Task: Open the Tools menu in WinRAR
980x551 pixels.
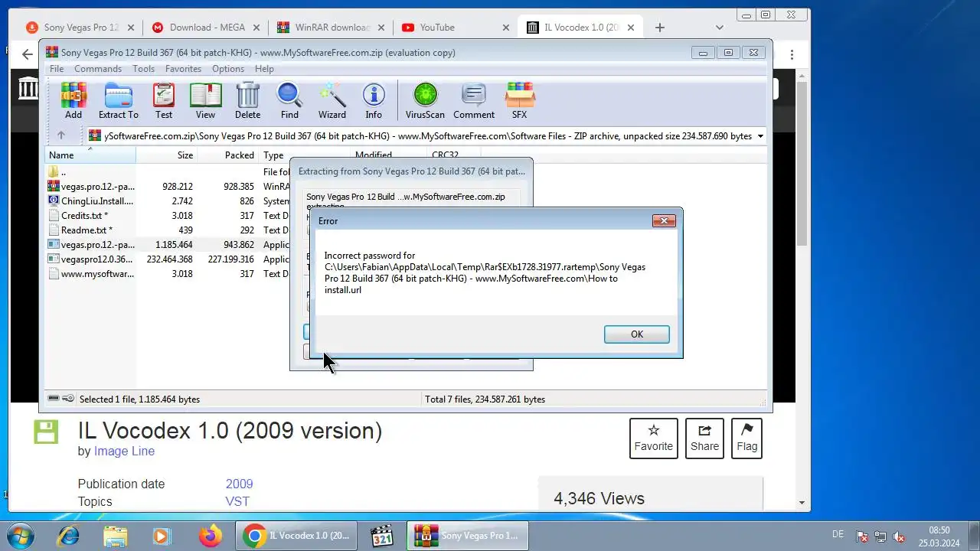Action: [143, 69]
